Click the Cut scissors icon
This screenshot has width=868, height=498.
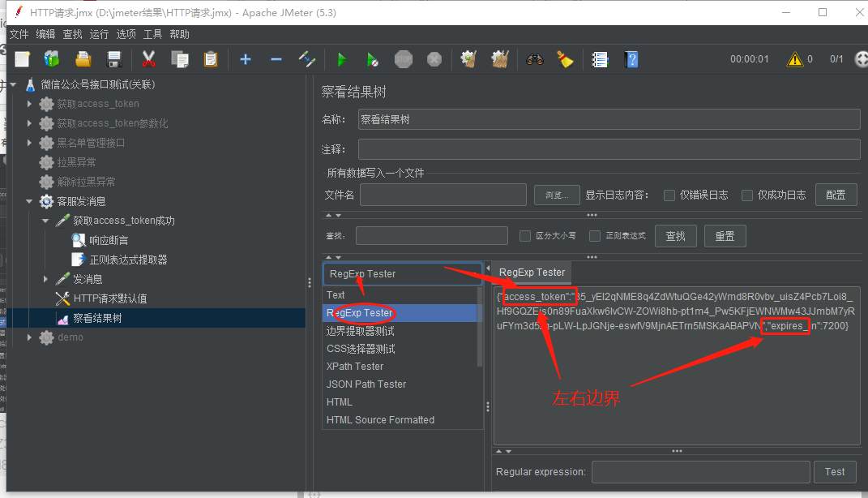tap(148, 59)
